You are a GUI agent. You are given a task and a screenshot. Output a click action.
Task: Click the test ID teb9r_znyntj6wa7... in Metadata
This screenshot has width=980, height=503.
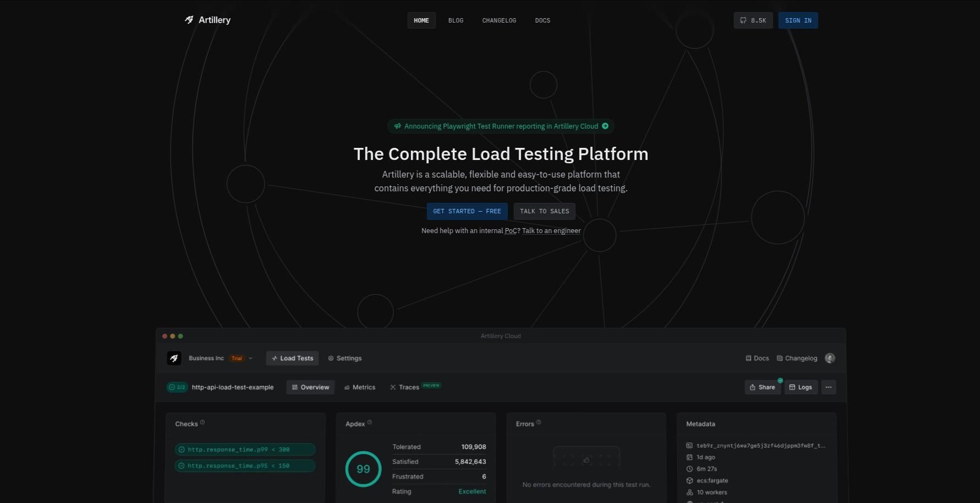[x=761, y=446]
